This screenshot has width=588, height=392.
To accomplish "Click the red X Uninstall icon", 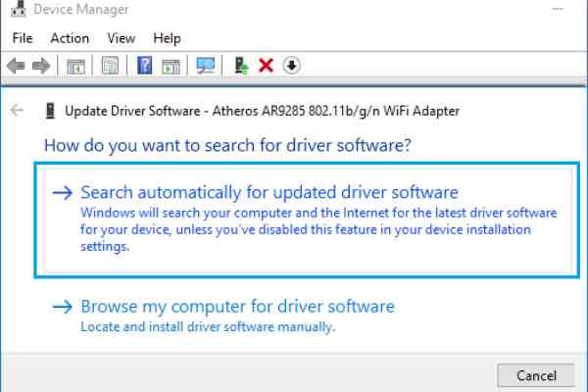I will (266, 66).
